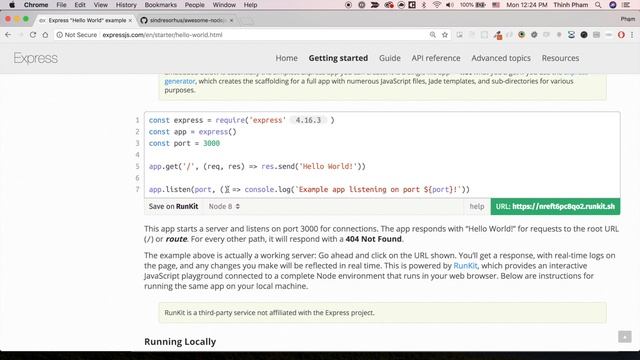Open the Guide nav menu
Viewport: 640px width, 360px height.
389,58
